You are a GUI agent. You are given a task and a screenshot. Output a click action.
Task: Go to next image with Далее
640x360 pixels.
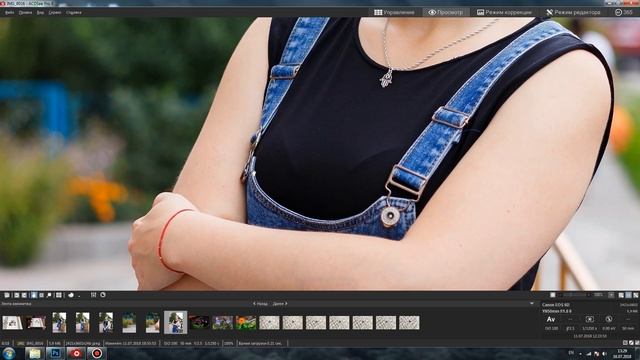point(280,304)
